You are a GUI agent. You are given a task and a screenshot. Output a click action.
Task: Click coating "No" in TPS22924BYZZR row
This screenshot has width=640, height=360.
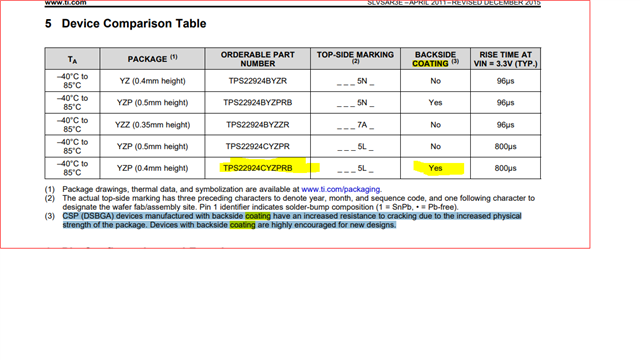pos(436,124)
